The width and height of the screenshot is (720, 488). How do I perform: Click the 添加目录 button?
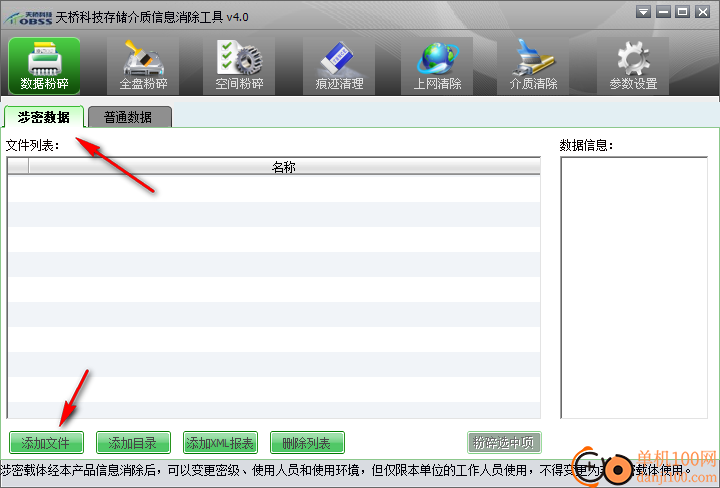[x=133, y=443]
